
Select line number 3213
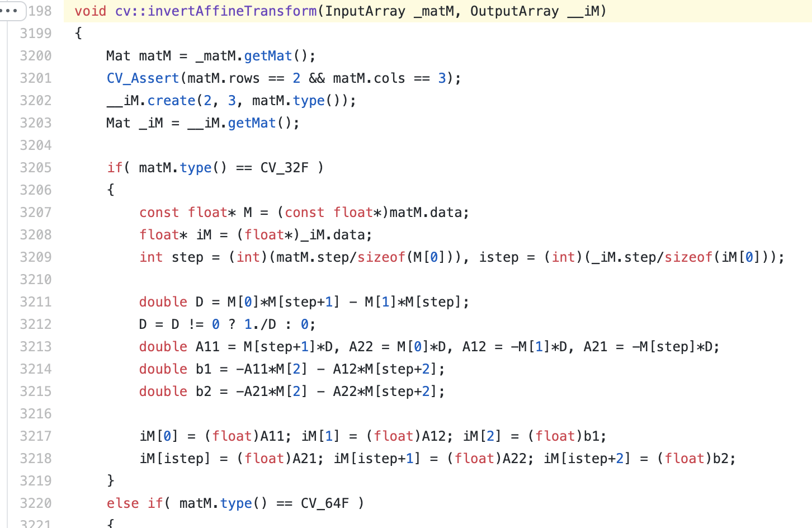[36, 346]
